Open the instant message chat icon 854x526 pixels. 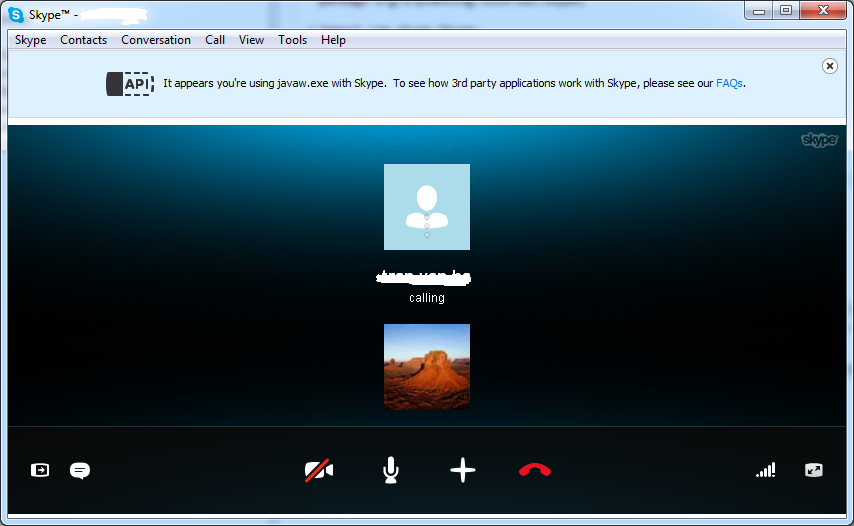tap(80, 470)
